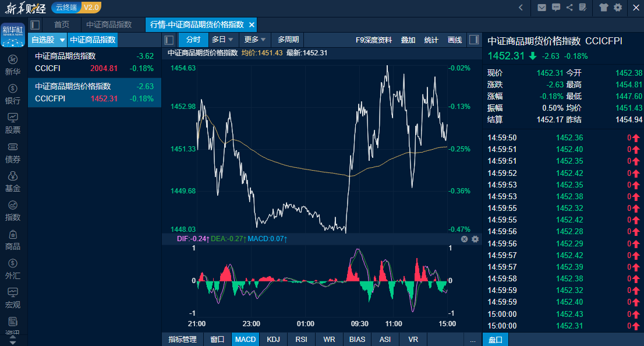Expand the 自选股 dropdown
This screenshot has height=346, width=644.
[62, 40]
